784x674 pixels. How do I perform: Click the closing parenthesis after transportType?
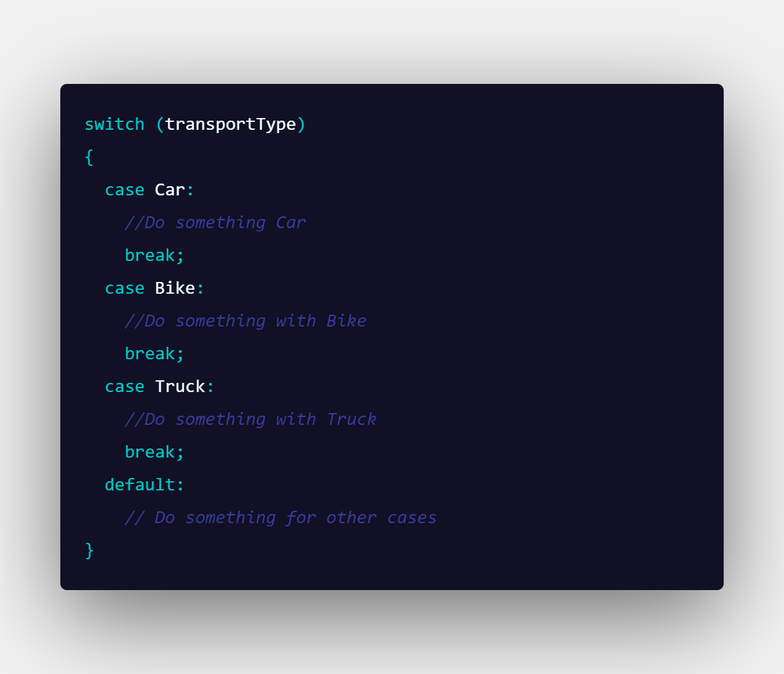click(301, 125)
